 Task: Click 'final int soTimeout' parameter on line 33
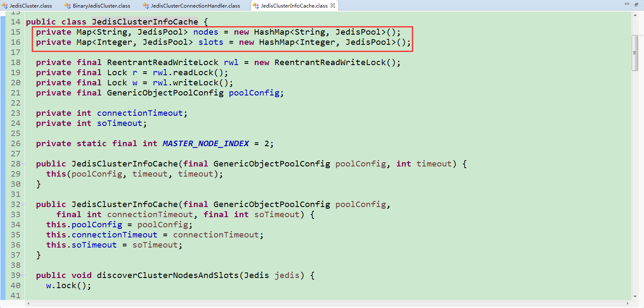(x=252, y=215)
